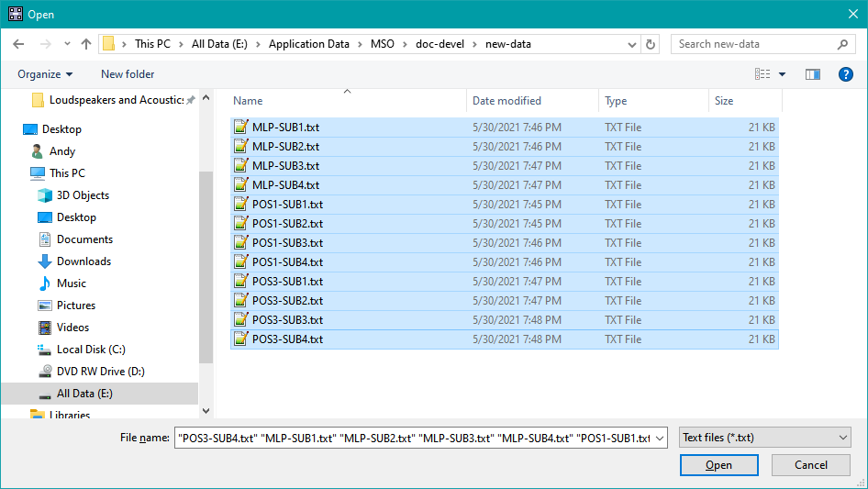Click the forward navigation arrow

(x=45, y=44)
